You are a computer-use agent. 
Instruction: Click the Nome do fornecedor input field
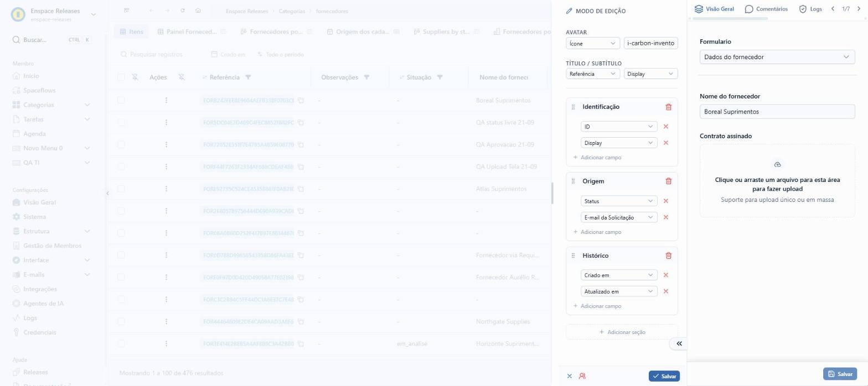777,112
